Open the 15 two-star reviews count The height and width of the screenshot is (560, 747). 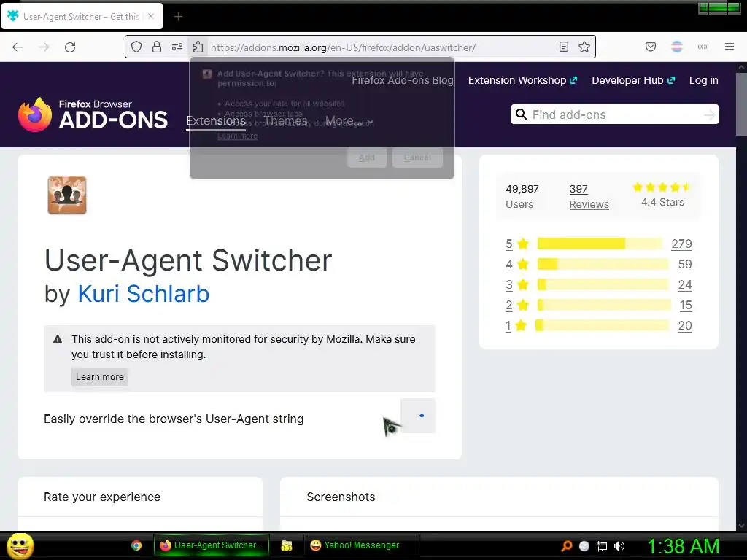click(686, 306)
